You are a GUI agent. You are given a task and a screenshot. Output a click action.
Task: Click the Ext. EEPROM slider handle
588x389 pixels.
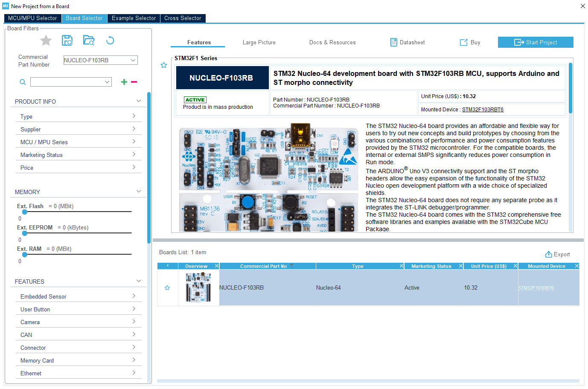[x=25, y=233]
